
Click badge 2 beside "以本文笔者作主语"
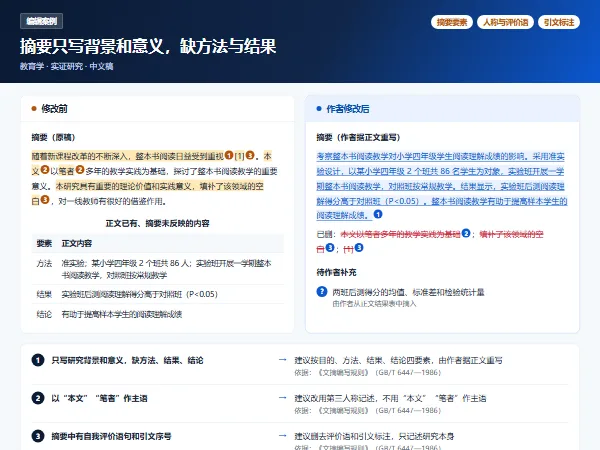click(x=38, y=398)
